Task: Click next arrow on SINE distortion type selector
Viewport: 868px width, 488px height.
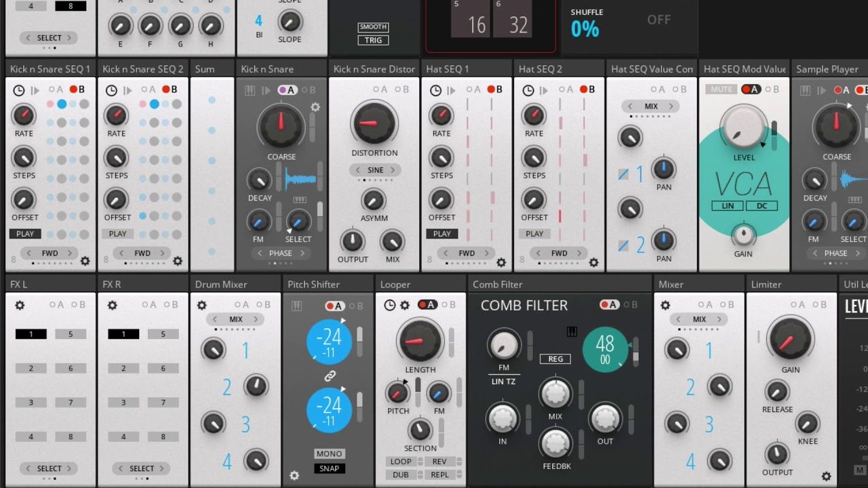Action: click(392, 170)
